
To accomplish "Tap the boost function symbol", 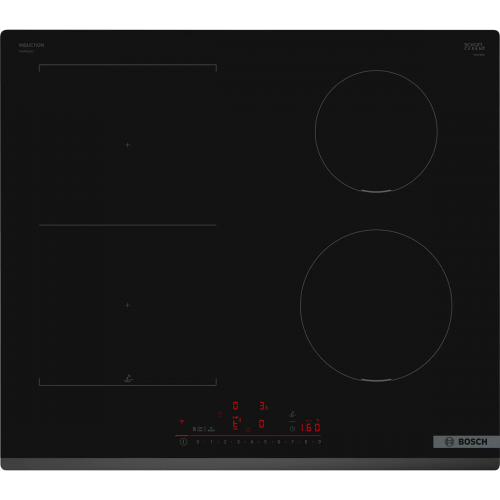I will pos(211,429).
